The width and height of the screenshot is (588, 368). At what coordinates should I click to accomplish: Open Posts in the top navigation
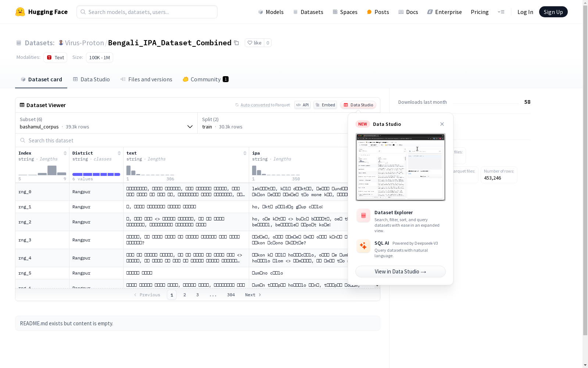click(x=378, y=12)
